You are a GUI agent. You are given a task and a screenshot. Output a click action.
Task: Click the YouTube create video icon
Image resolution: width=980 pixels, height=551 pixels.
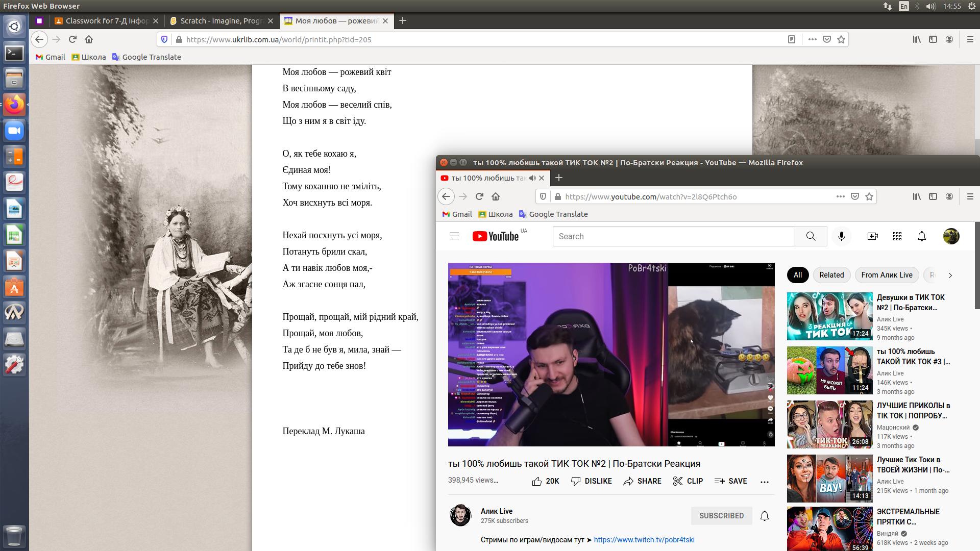pos(872,236)
